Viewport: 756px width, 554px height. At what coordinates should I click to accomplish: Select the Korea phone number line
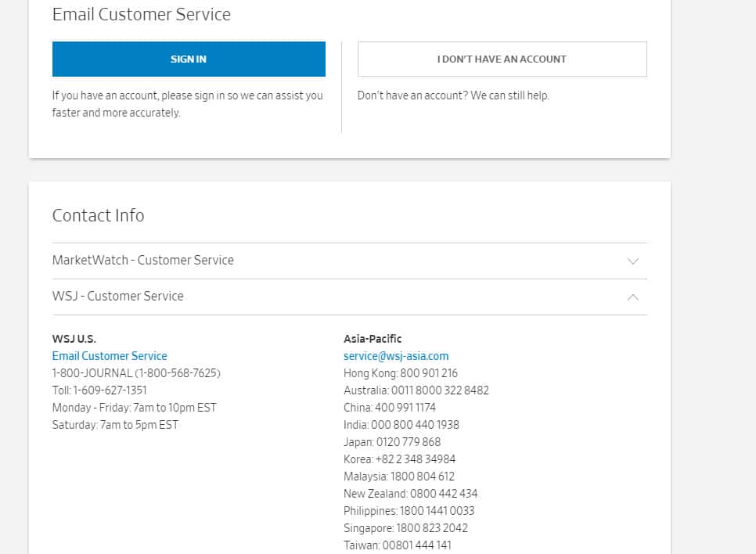click(399, 459)
